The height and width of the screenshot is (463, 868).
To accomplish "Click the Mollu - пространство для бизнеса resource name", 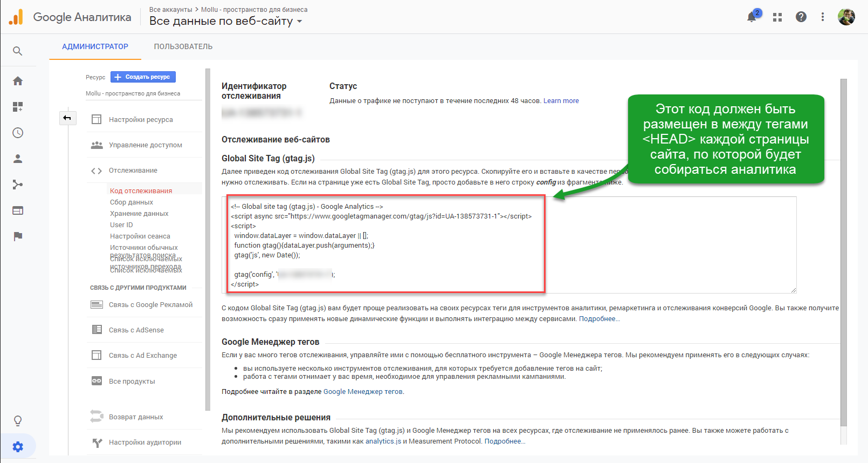I will pyautogui.click(x=133, y=93).
